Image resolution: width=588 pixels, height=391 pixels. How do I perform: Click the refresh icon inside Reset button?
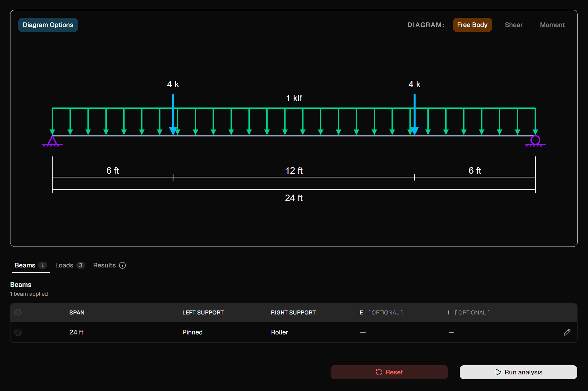point(379,372)
